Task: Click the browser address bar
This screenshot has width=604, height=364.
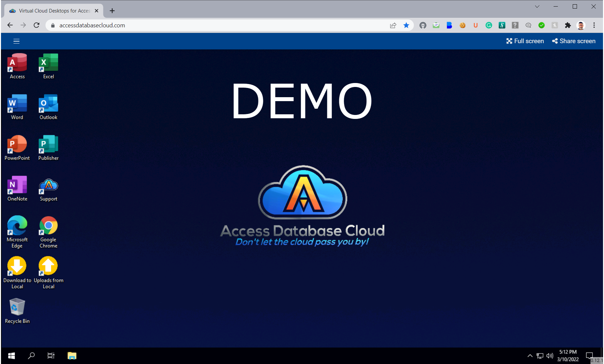Action: [132, 25]
